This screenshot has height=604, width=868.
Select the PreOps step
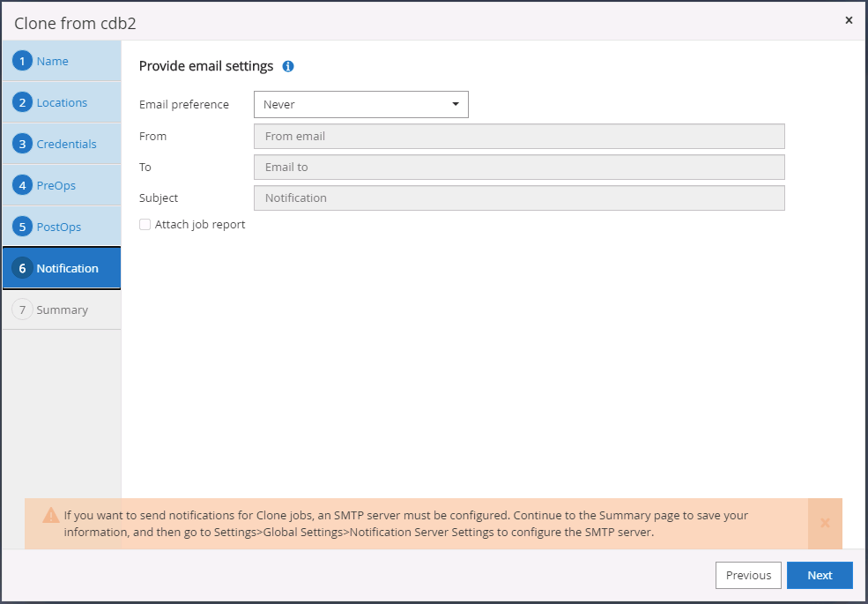click(56, 185)
